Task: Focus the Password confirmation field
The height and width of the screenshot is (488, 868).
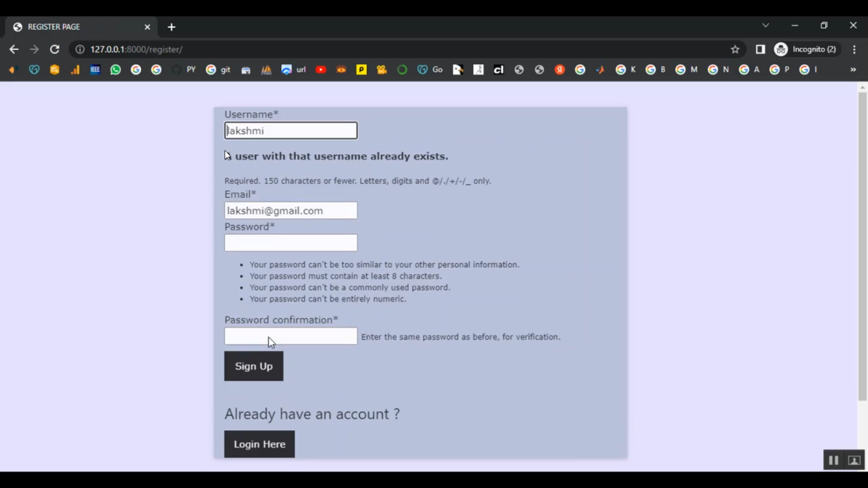Action: pos(291,337)
